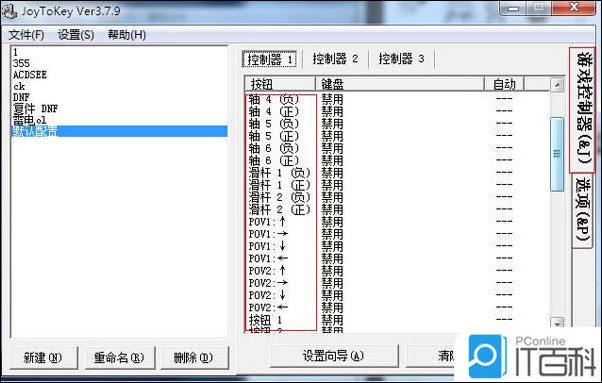
Task: Click the 自动 column header
Action: [x=504, y=84]
